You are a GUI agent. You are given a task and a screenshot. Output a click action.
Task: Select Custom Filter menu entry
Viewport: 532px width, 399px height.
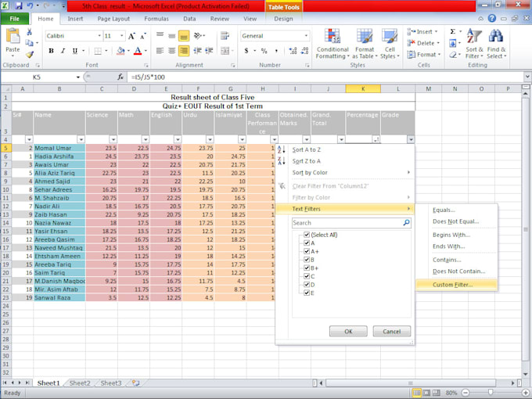point(456,285)
